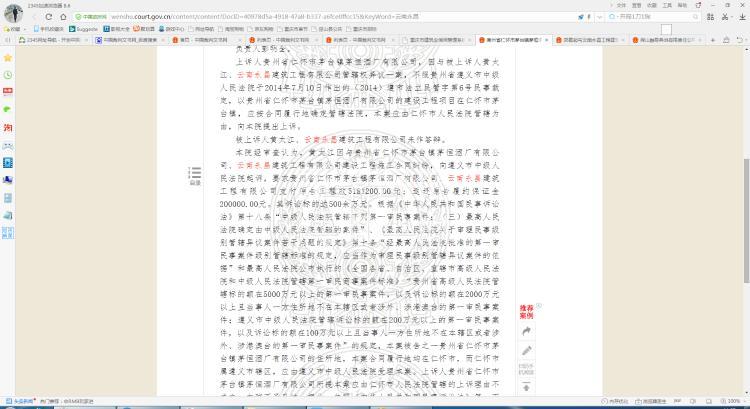Click the first red 云南永昌 highlighted keyword

coord(254,75)
